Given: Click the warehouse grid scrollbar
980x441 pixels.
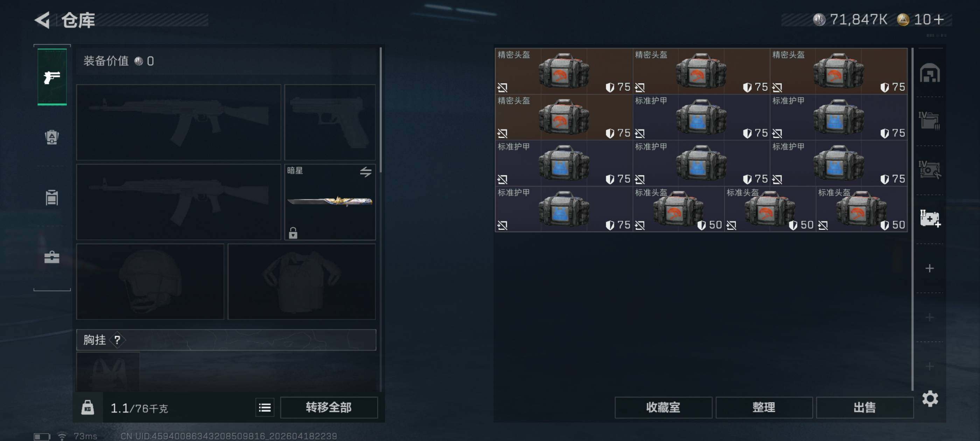Looking at the screenshot, I should (x=912, y=219).
